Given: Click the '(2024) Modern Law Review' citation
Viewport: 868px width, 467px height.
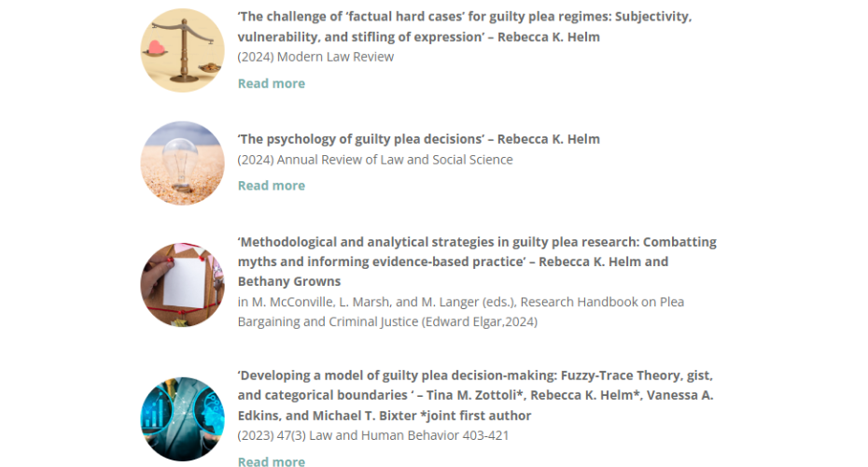Looking at the screenshot, I should click(315, 57).
